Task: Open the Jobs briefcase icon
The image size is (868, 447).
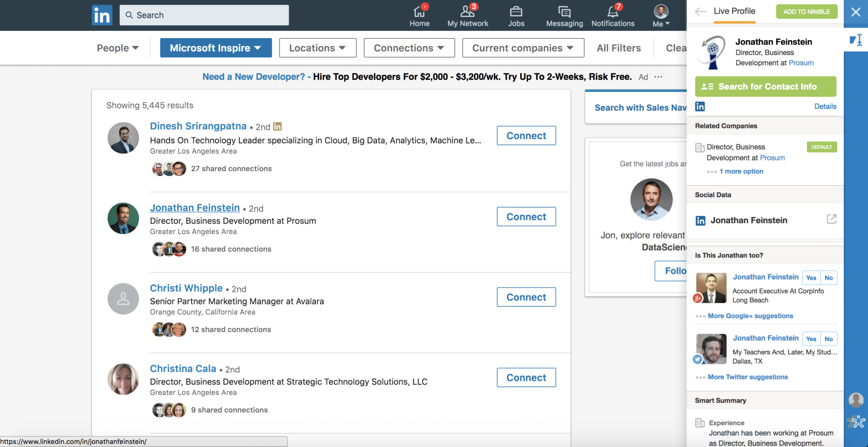Action: click(x=516, y=12)
